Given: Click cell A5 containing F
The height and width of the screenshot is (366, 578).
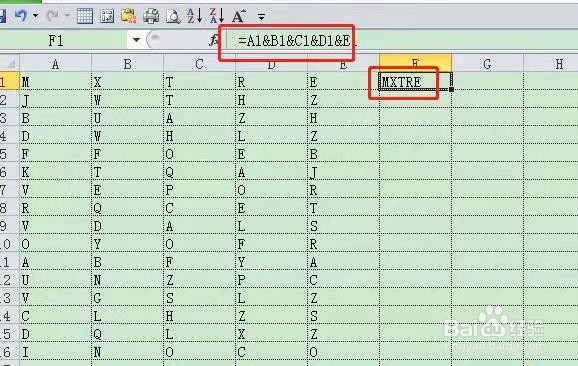Looking at the screenshot, I should coord(55,153).
